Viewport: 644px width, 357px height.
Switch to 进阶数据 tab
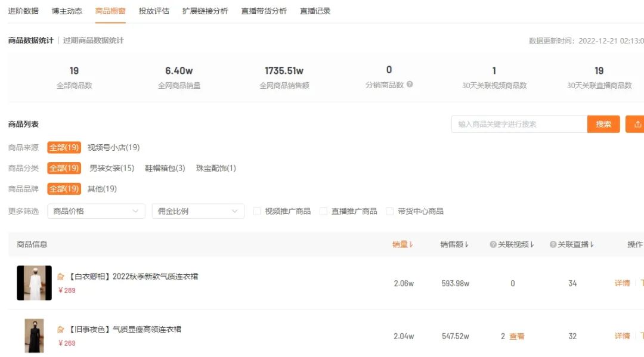coord(23,11)
